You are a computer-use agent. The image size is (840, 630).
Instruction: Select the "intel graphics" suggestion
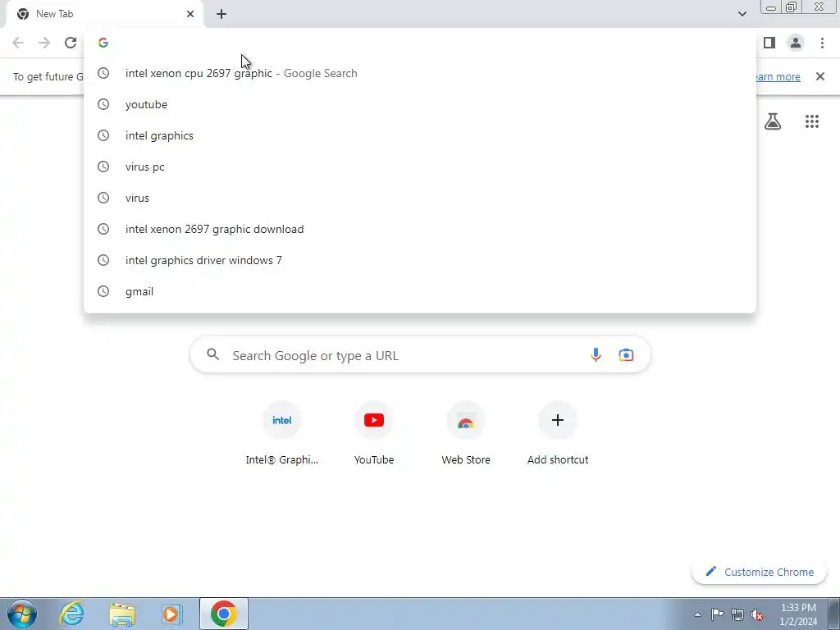[x=420, y=135]
